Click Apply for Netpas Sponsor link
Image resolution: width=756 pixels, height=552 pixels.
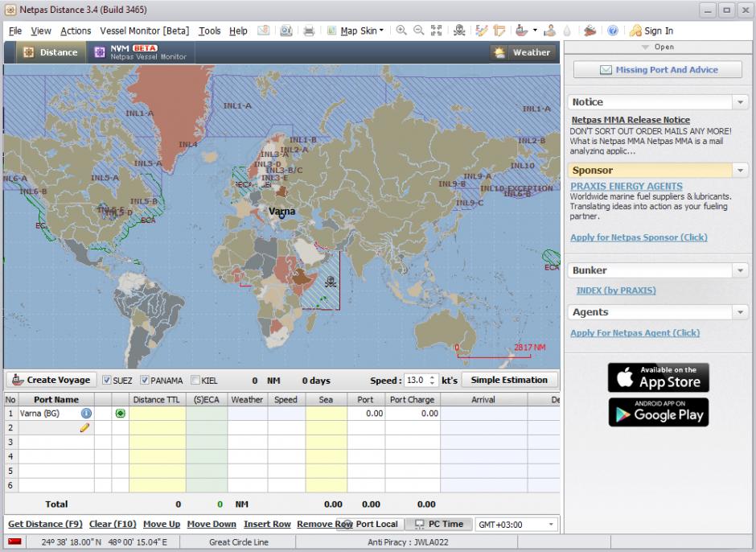click(639, 237)
